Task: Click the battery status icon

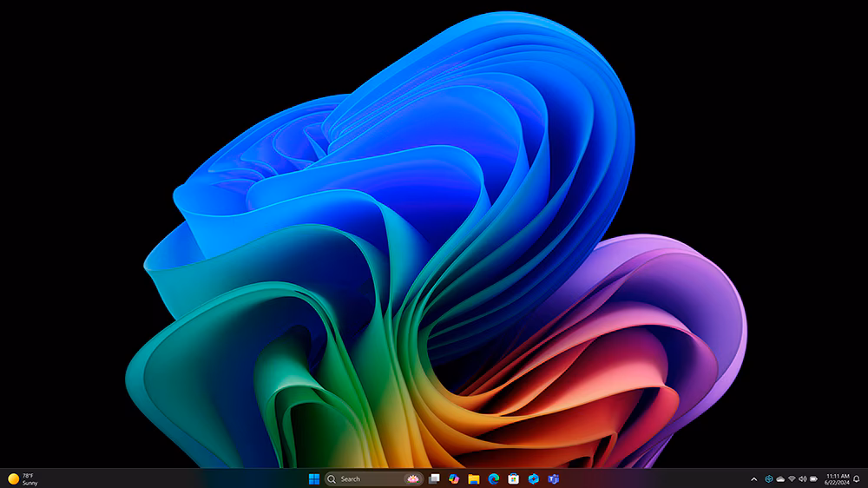Action: (x=814, y=478)
